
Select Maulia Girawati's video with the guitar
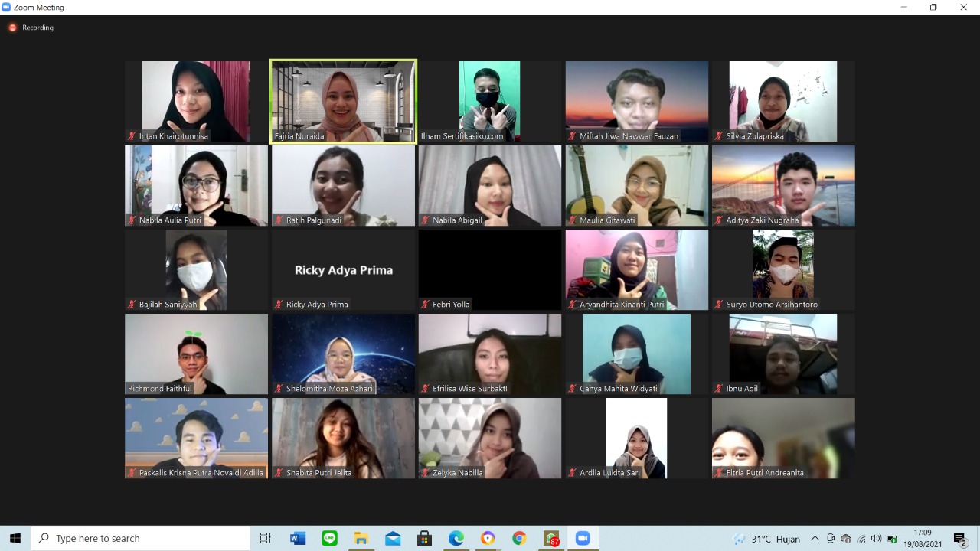(637, 185)
